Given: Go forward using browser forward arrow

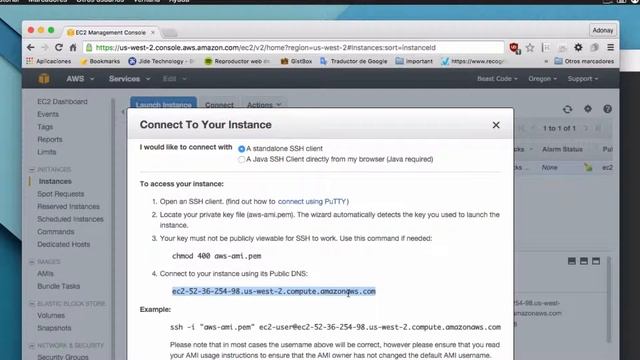Looking at the screenshot, I should coord(44,48).
